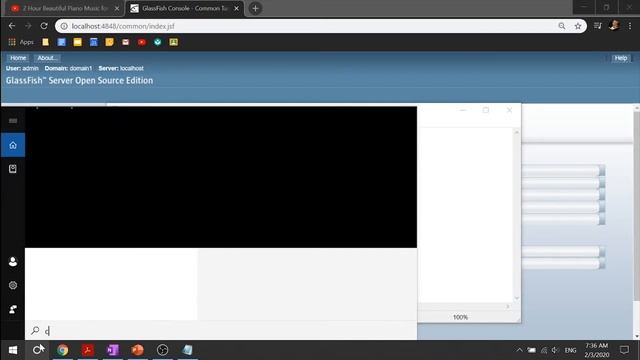Open the YouTube bookmark icon
This screenshot has height=360, width=640.
[142, 42]
